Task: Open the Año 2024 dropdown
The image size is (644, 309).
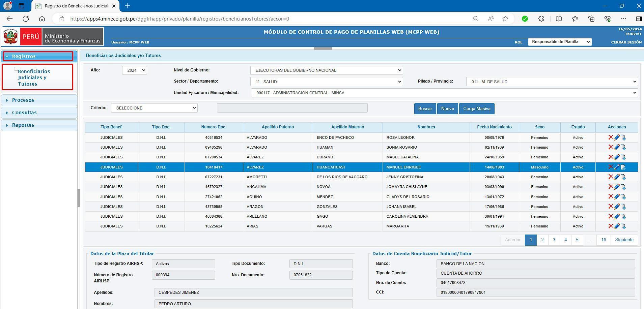Action: (x=134, y=70)
